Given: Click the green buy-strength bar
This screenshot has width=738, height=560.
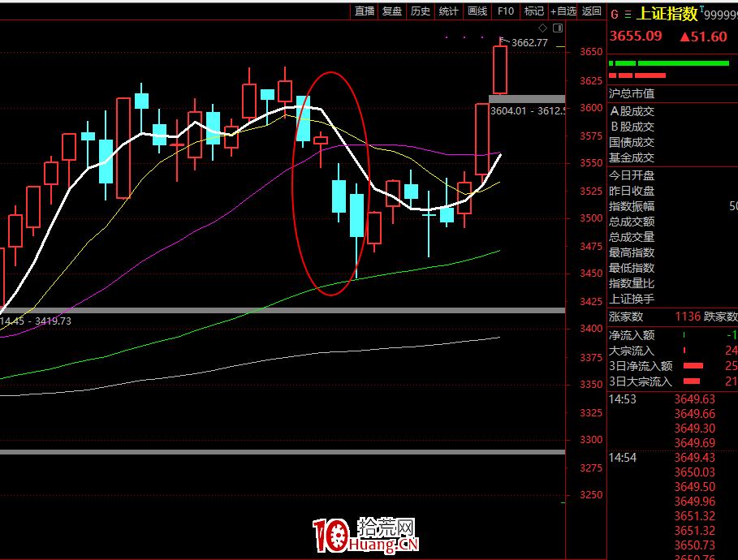Looking at the screenshot, I should click(x=669, y=63).
